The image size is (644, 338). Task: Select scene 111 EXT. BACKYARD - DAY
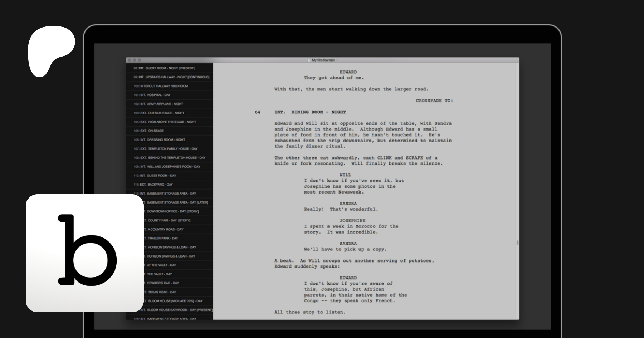click(x=153, y=185)
